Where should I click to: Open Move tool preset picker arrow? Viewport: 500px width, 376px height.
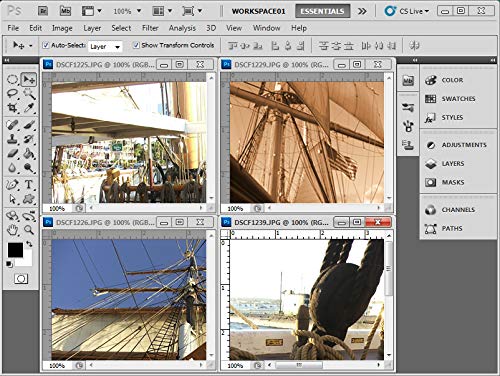click(x=31, y=45)
